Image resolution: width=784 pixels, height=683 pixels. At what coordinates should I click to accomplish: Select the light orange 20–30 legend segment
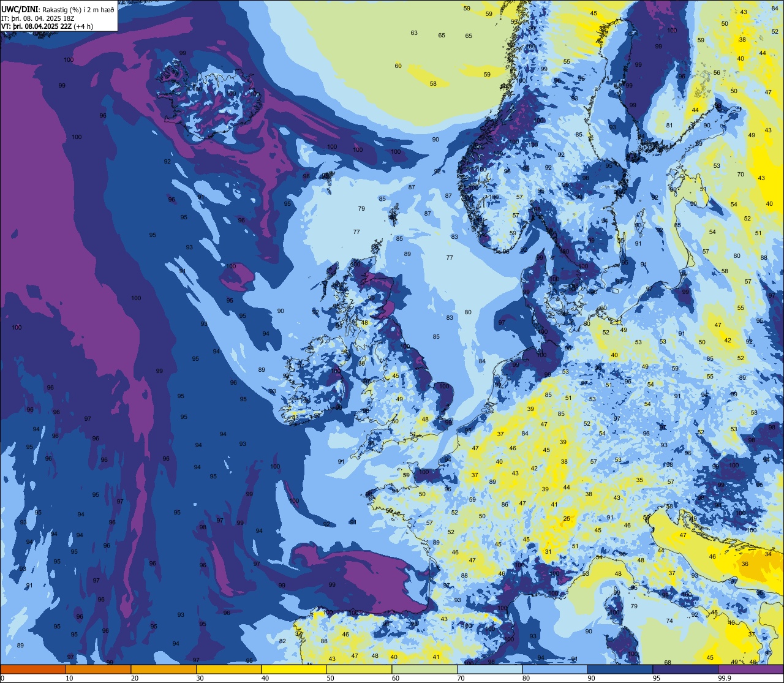click(x=164, y=670)
